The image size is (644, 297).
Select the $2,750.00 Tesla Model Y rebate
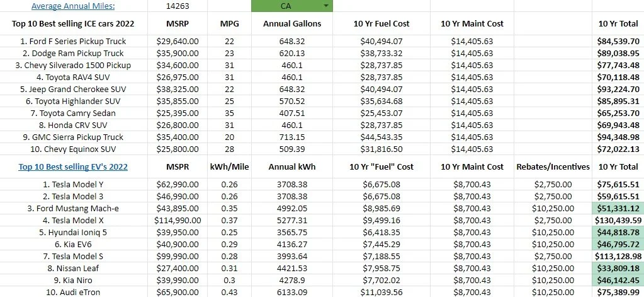(553, 185)
